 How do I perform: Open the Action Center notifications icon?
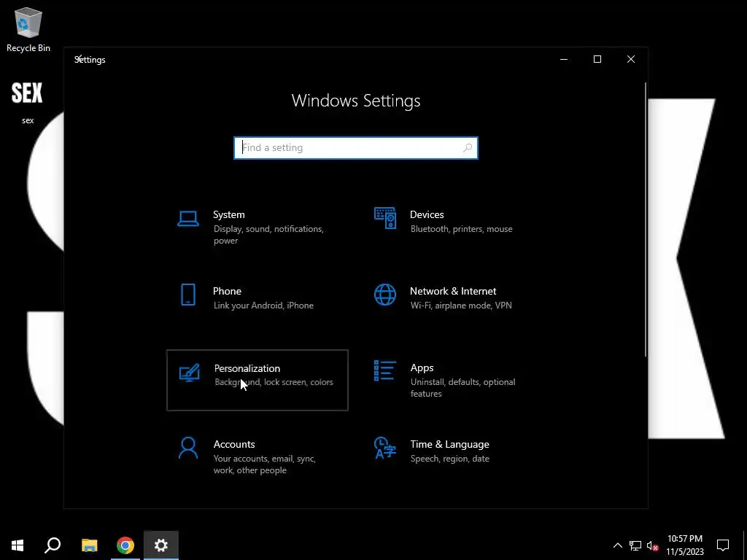723,545
